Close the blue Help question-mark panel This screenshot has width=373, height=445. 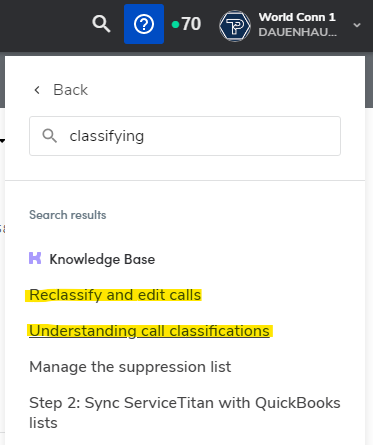(x=144, y=24)
